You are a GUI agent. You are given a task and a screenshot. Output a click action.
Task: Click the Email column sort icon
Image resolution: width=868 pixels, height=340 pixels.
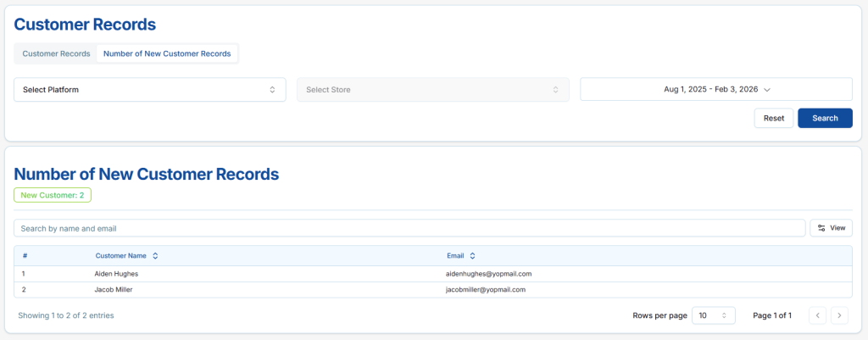tap(472, 255)
